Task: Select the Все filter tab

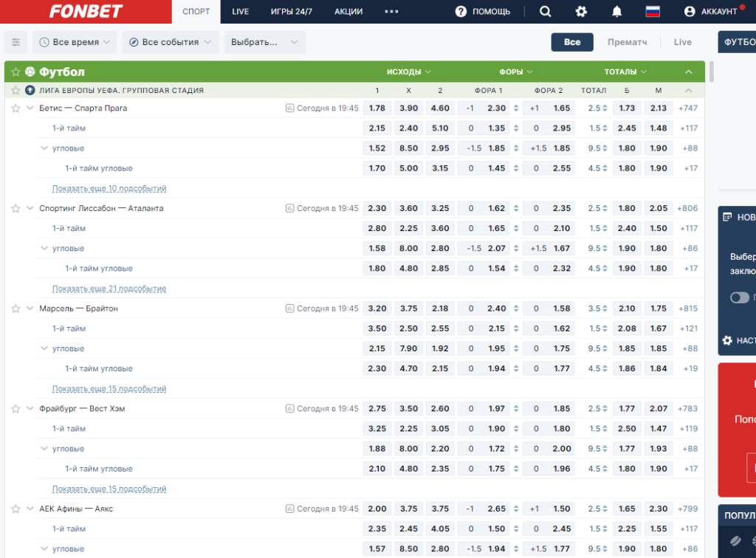Action: coord(572,42)
